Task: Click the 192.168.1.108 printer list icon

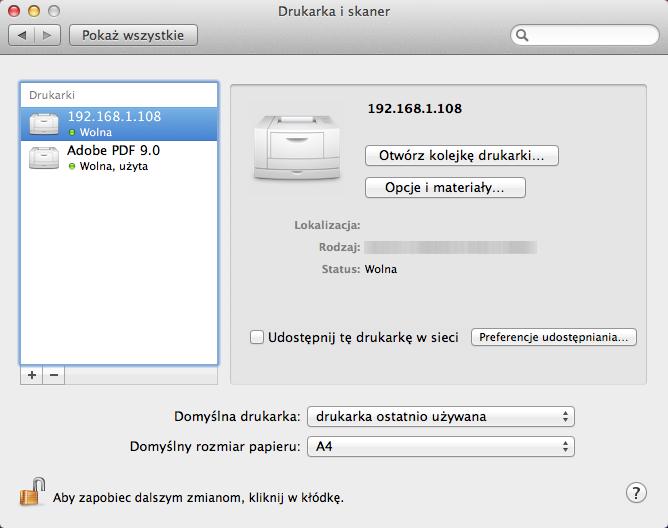Action: [44, 124]
